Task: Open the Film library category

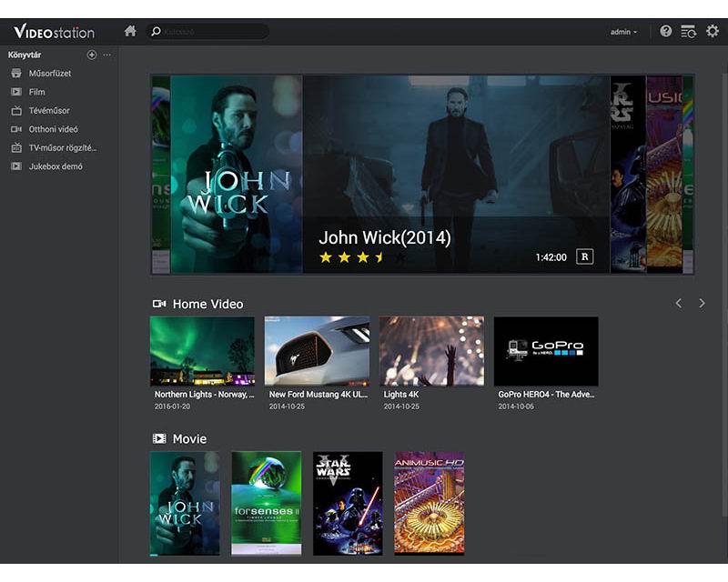Action: click(x=36, y=92)
